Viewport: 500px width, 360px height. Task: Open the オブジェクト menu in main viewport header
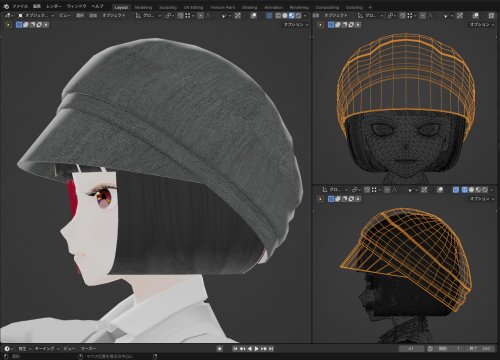coord(114,16)
